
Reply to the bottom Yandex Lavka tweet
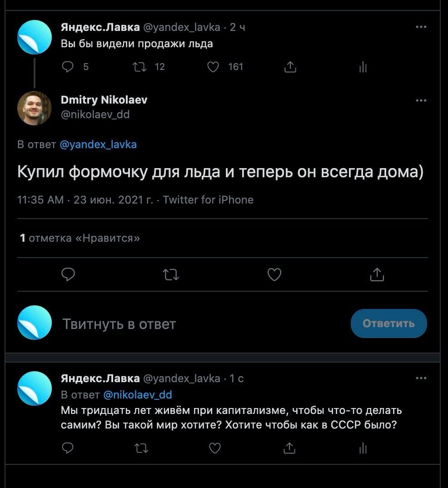[68, 448]
